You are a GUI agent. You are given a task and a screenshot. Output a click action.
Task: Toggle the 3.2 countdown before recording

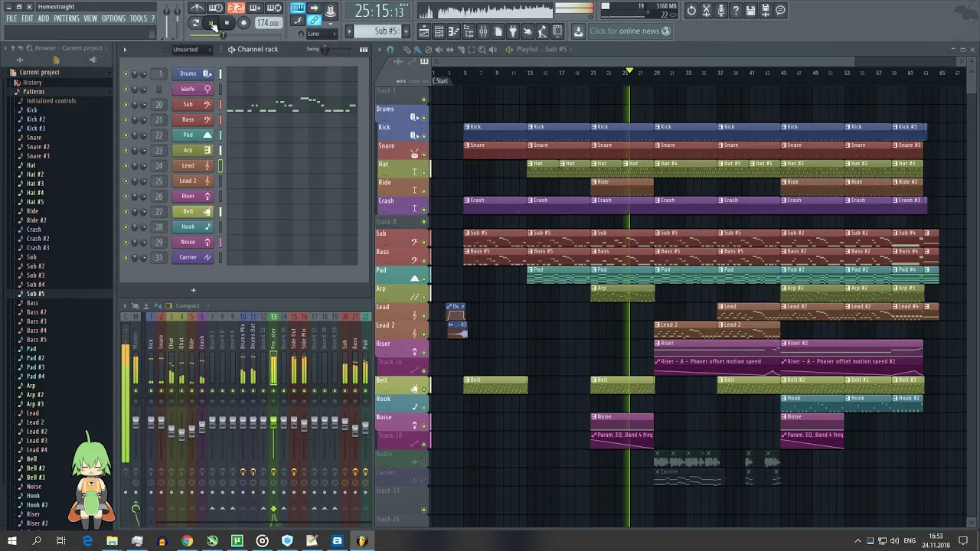tap(235, 8)
